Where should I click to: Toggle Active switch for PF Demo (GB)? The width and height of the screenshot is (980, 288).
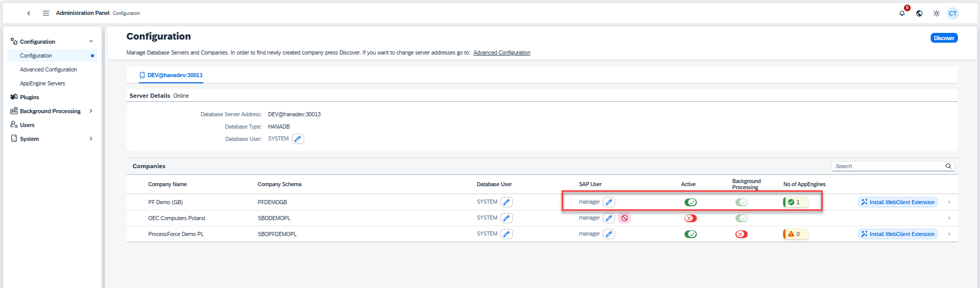pos(691,202)
